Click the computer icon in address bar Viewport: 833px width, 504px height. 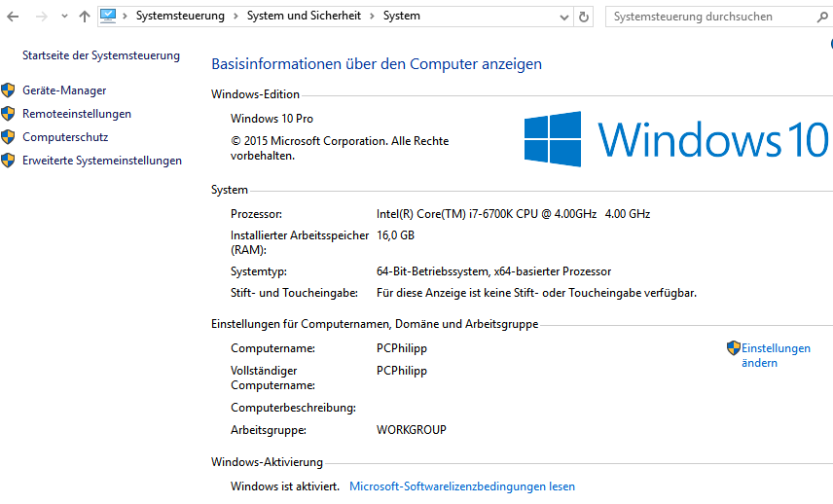pos(108,16)
